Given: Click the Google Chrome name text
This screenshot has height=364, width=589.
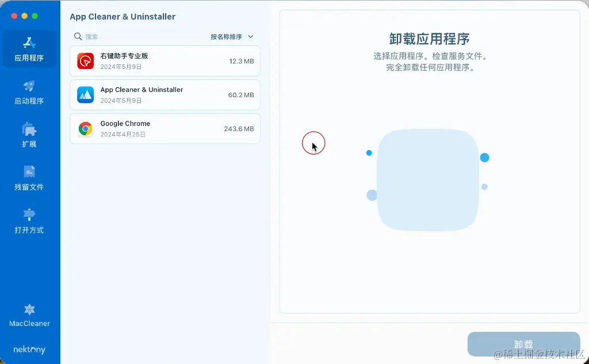Looking at the screenshot, I should pyautogui.click(x=125, y=123).
